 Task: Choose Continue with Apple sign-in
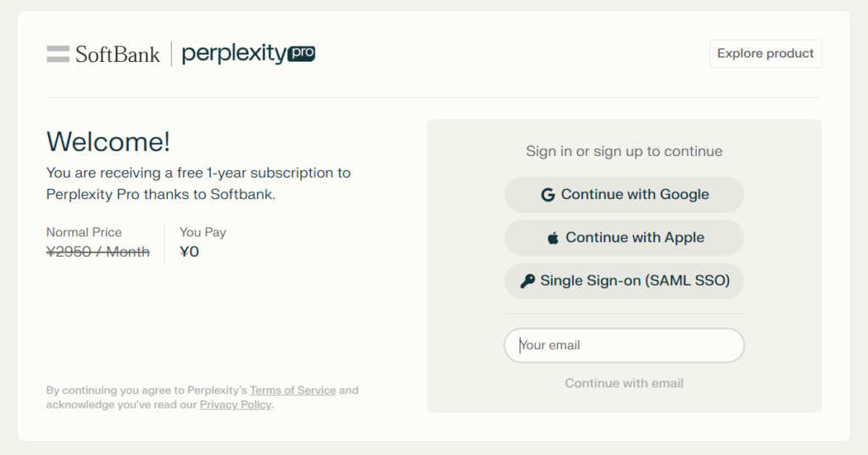point(624,238)
